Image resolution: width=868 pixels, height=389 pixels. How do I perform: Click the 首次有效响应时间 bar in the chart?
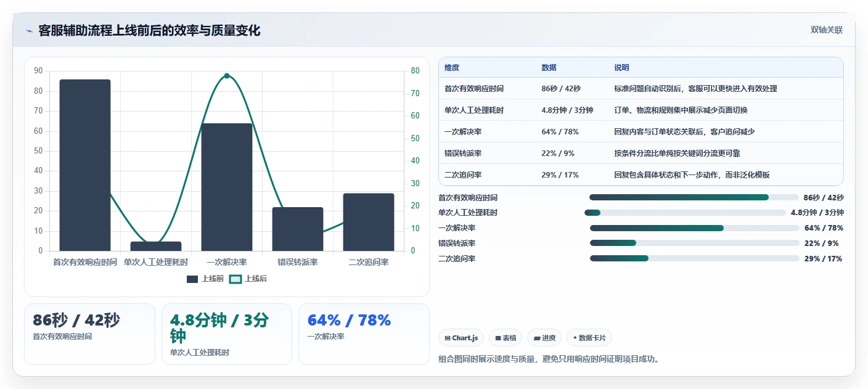[x=85, y=165]
